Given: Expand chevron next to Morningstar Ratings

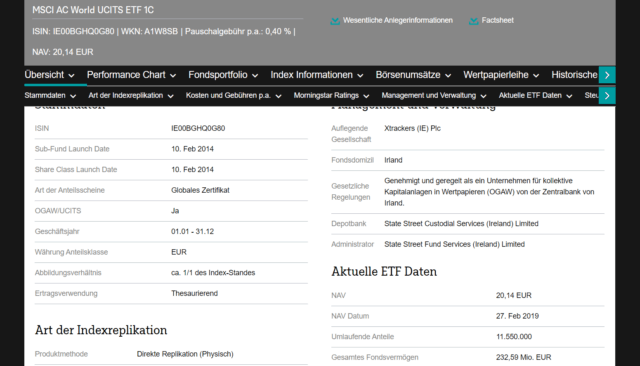Looking at the screenshot, I should [x=367, y=96].
